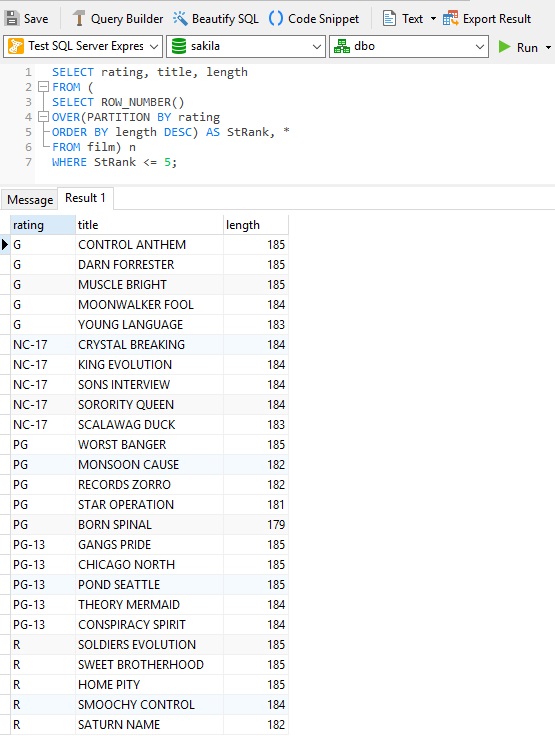The width and height of the screenshot is (555, 736).
Task: Collapse the OVER block on line 4
Action: click(x=43, y=116)
